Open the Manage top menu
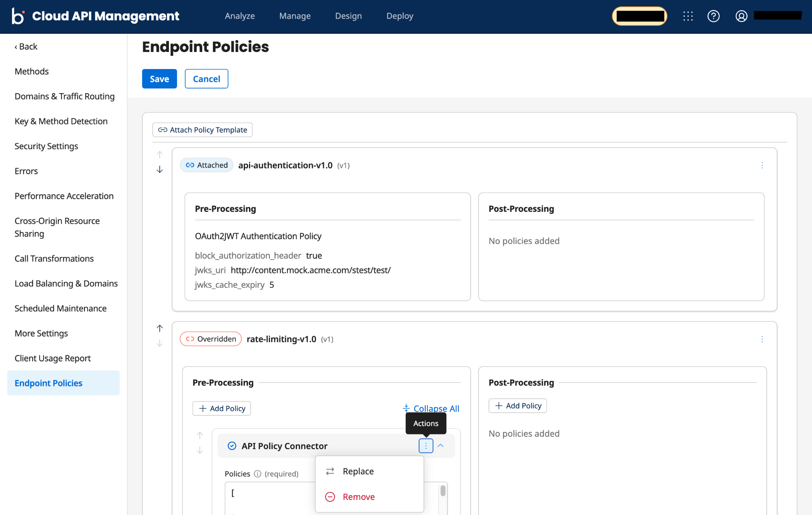Screen dimensions: 812x515 point(295,16)
